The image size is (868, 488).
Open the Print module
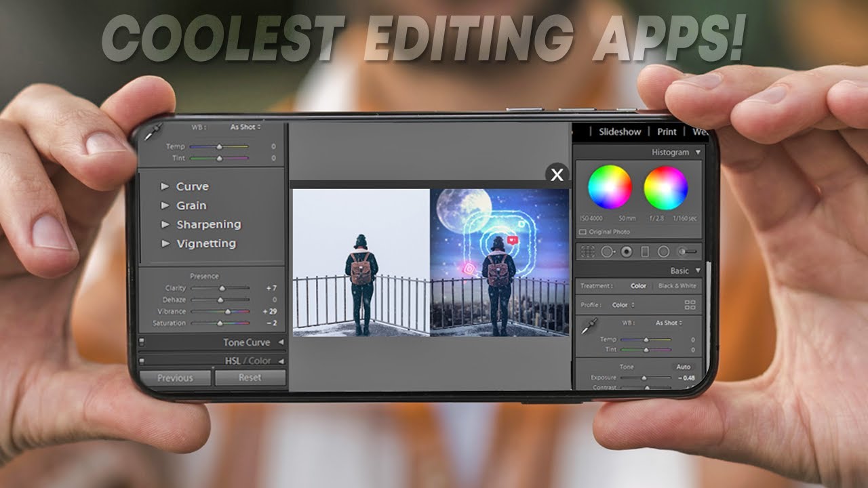point(667,131)
